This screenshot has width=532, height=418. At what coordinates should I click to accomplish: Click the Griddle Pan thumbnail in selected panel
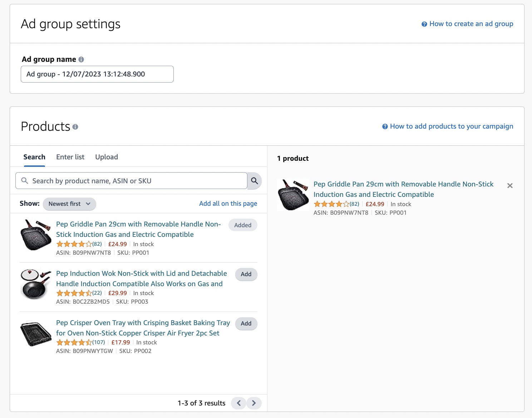(x=293, y=195)
